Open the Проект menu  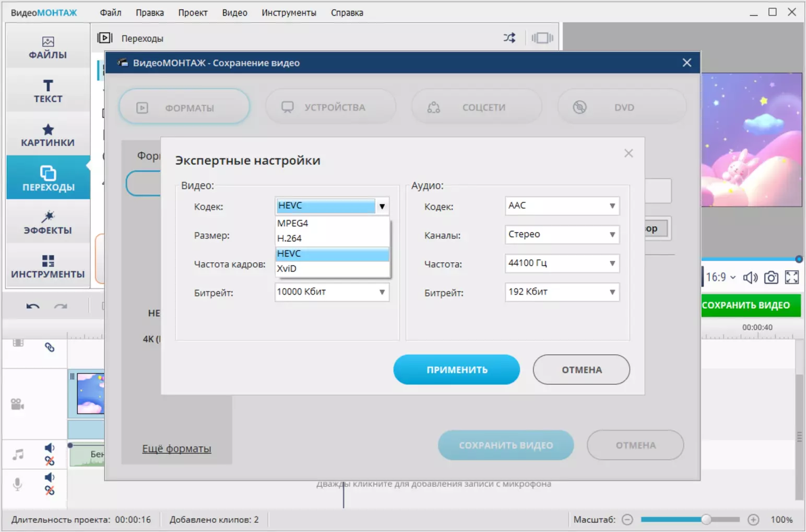193,13
